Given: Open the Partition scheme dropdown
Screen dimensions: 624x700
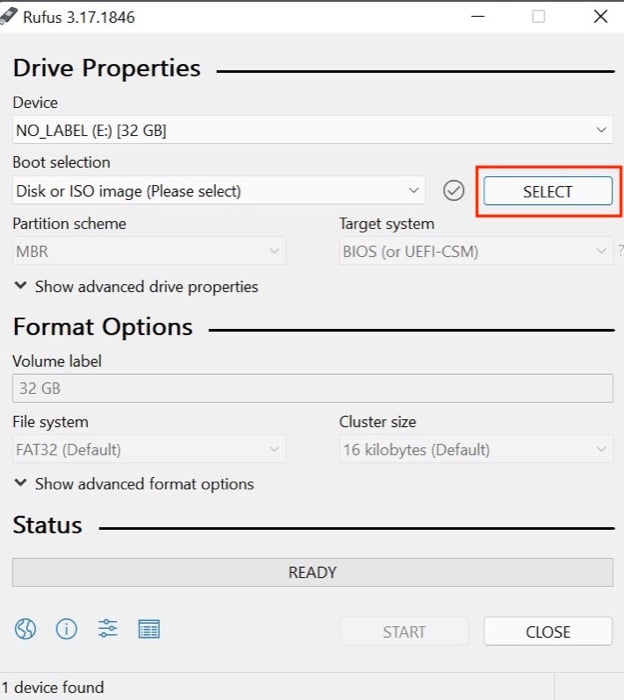Looking at the screenshot, I should click(149, 252).
